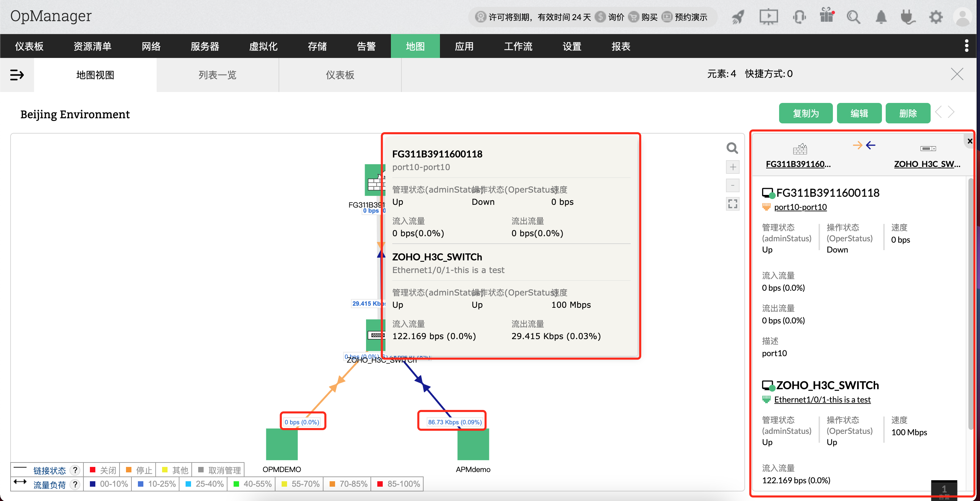The image size is (980, 501).
Task: Click the user profile avatar
Action: [x=963, y=17]
